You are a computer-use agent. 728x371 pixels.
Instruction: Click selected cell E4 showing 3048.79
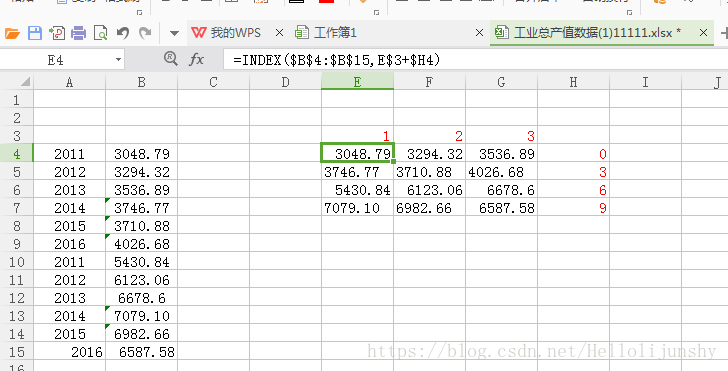click(x=358, y=154)
